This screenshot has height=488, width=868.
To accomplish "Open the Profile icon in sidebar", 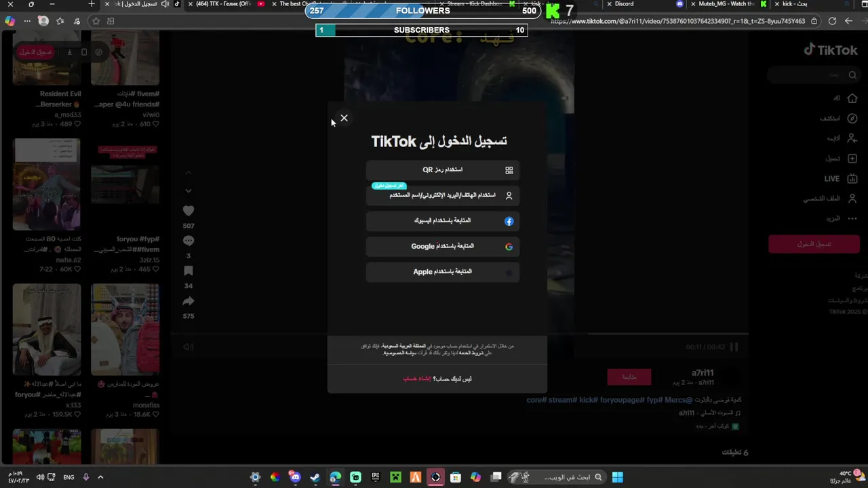I will (x=852, y=199).
